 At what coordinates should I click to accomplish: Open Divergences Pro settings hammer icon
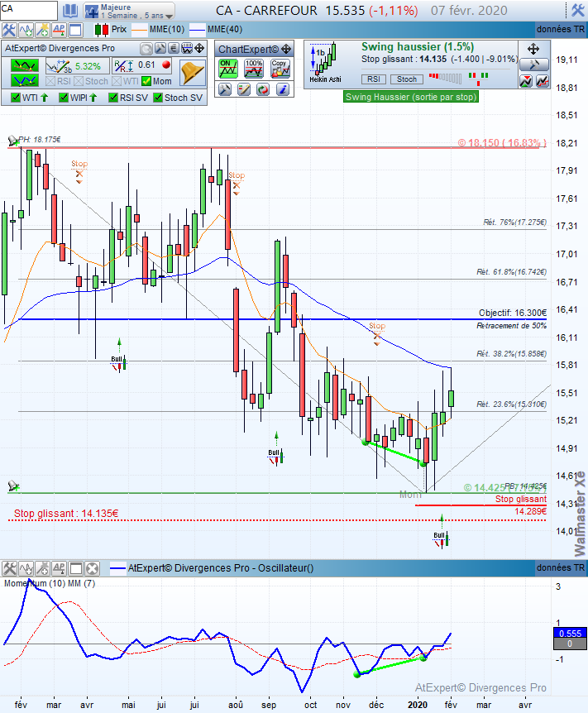pyautogui.click(x=160, y=49)
